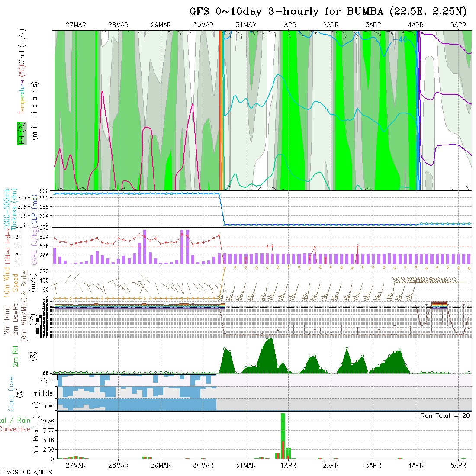This screenshot has width=476, height=476.
Task: Select the 'low' cloud cover row label
Action: [48, 406]
